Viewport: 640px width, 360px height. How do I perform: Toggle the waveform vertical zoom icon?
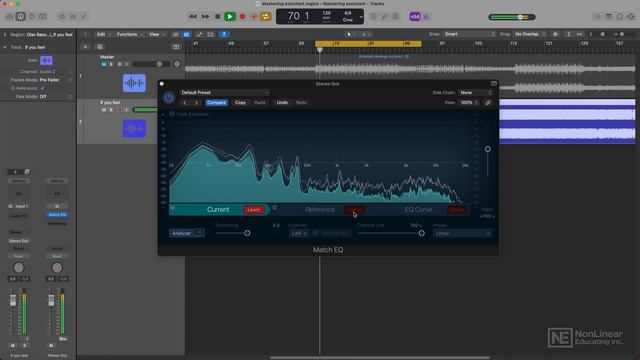[555, 34]
